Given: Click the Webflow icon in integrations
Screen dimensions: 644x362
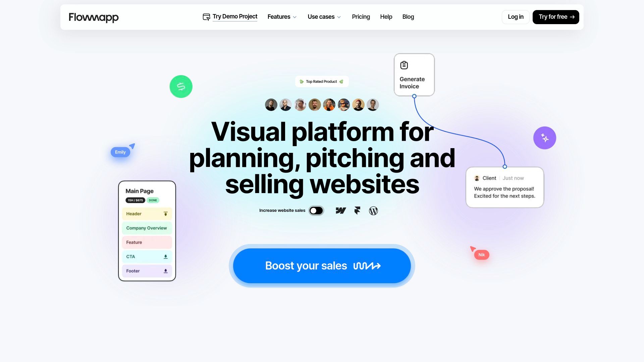Looking at the screenshot, I should tap(340, 210).
